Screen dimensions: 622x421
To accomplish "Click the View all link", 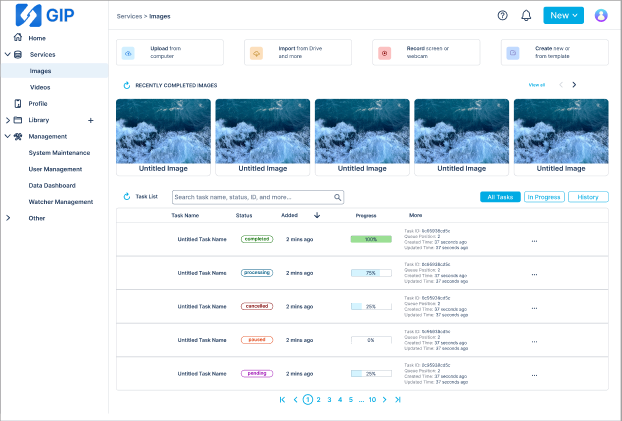I will point(537,85).
